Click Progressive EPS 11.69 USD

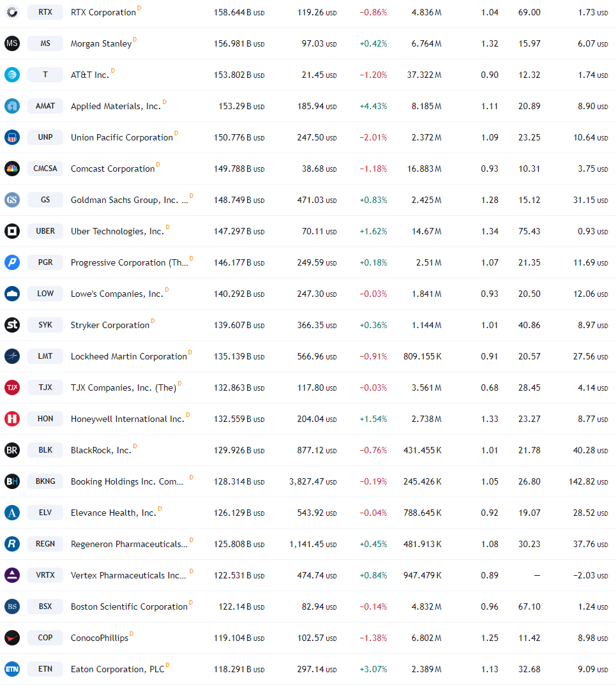pos(590,262)
